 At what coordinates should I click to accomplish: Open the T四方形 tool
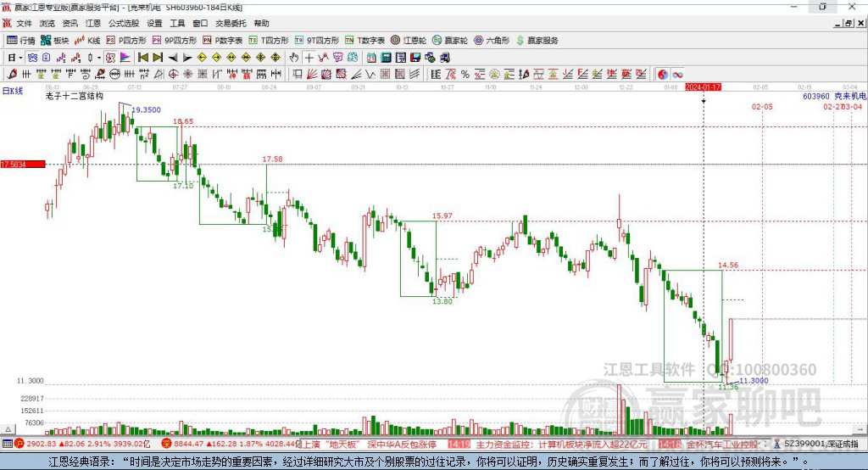pos(269,41)
